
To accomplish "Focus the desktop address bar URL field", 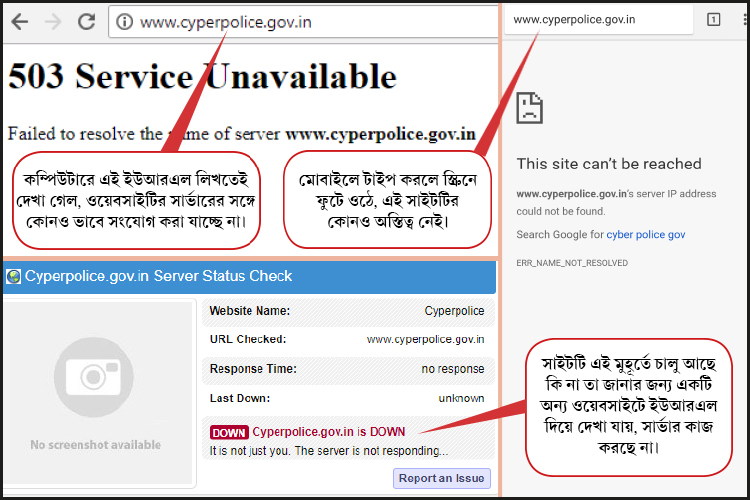I will click(x=300, y=21).
